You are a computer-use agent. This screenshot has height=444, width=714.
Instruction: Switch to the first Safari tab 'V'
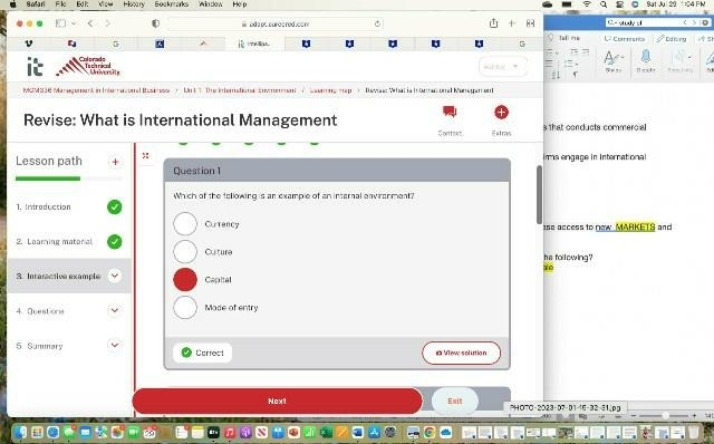point(29,44)
